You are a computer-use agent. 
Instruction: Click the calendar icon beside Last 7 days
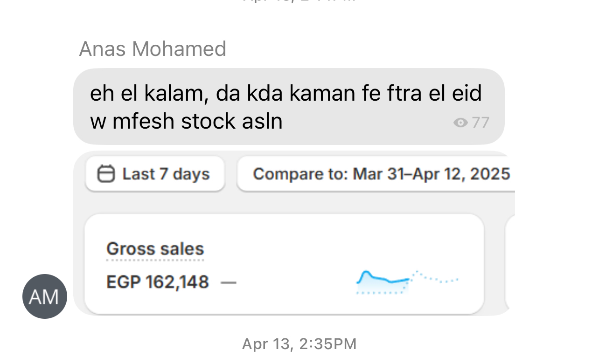coord(106,174)
